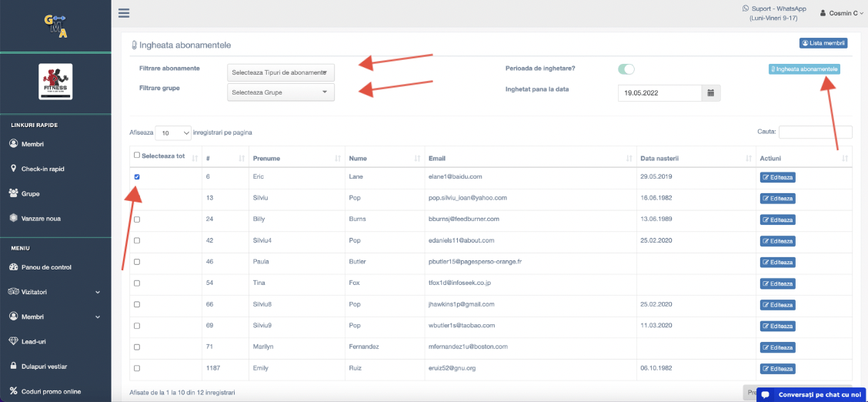Click email tfox1d@infoseek.co.jp
The image size is (868, 402).
[x=461, y=283]
